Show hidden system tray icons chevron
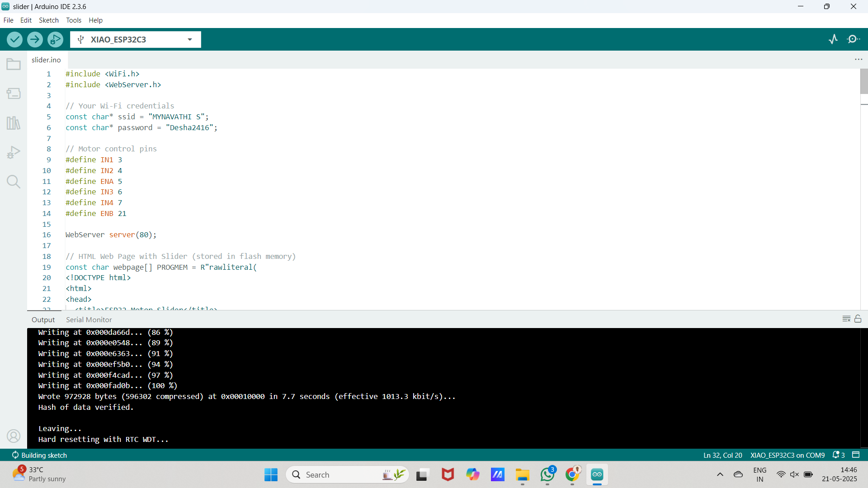This screenshot has height=488, width=868. click(720, 474)
